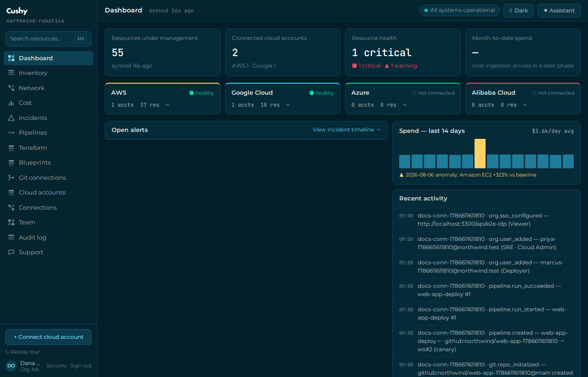Click the Blueprints icon in sidebar
Viewport: 588px width, 377px height.
coord(11,163)
